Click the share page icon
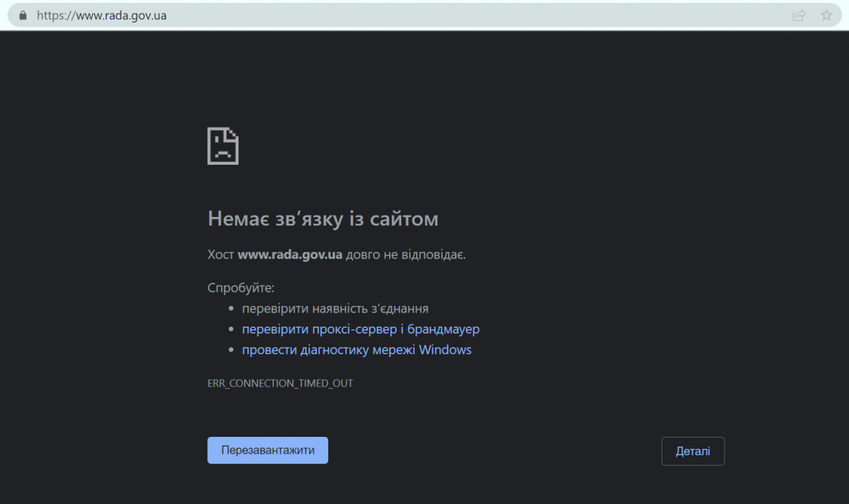849x504 pixels. (x=799, y=15)
